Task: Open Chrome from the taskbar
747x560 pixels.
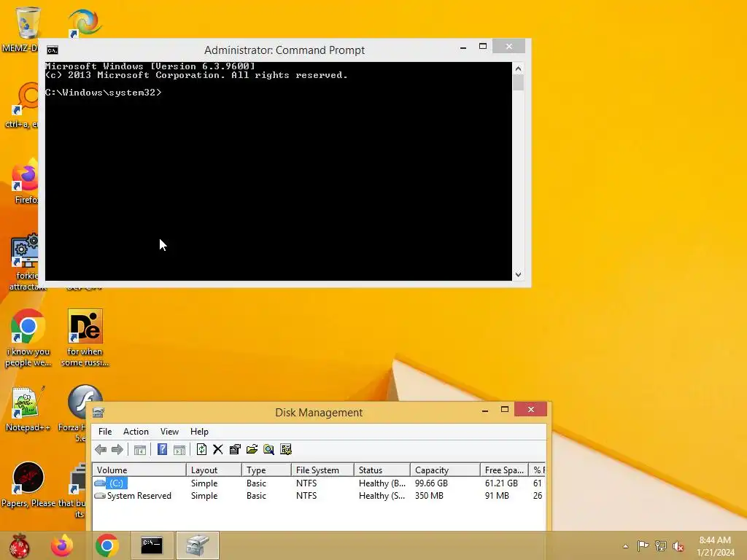Action: [x=107, y=545]
